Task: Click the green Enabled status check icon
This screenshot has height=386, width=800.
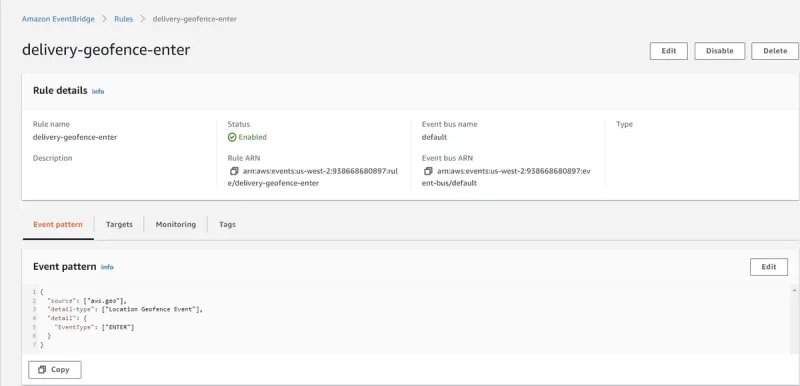Action: coord(232,137)
